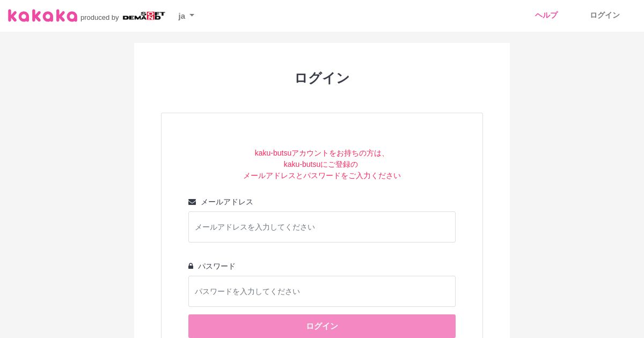Focus the パスワード input field
Image resolution: width=644 pixels, height=338 pixels.
(322, 291)
